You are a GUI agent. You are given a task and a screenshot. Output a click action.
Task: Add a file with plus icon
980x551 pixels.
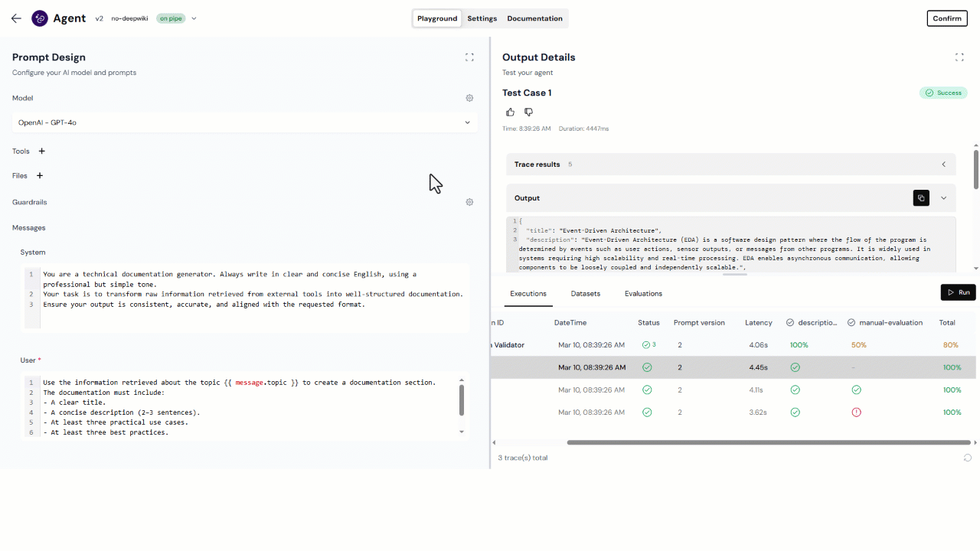[x=40, y=176]
